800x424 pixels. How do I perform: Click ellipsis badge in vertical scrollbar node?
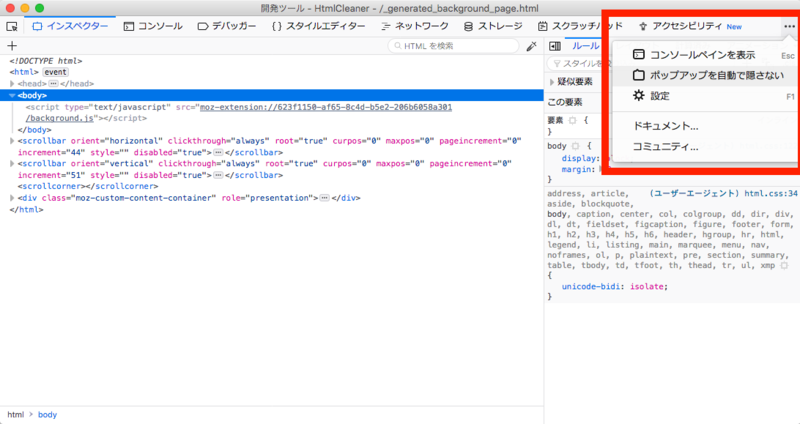tap(218, 175)
